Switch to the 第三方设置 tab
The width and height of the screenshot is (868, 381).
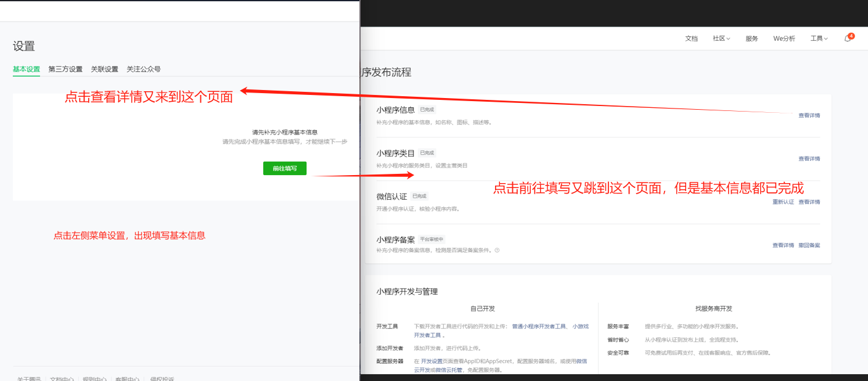[x=65, y=69]
